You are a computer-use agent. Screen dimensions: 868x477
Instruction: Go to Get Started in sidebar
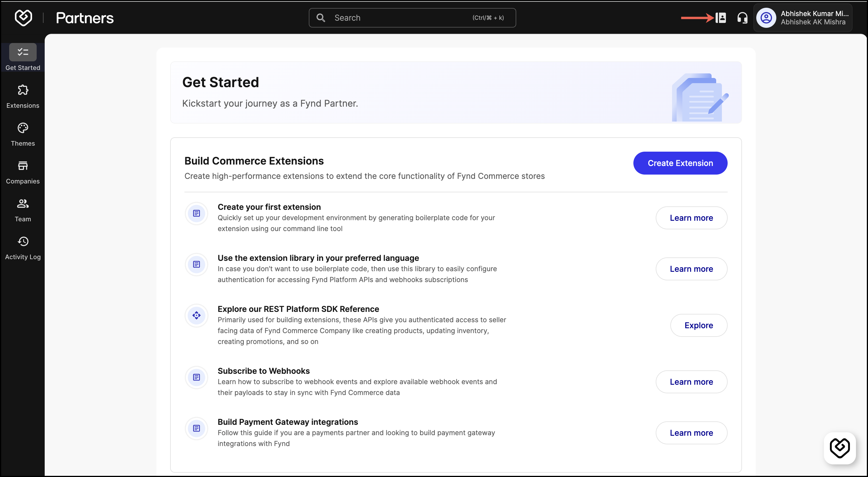[23, 57]
